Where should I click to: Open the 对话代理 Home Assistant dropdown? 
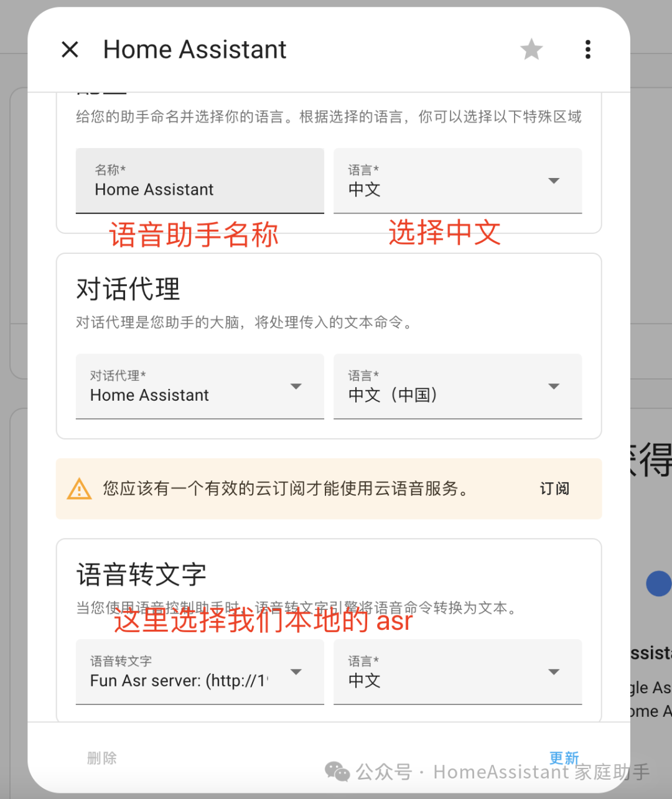[200, 386]
